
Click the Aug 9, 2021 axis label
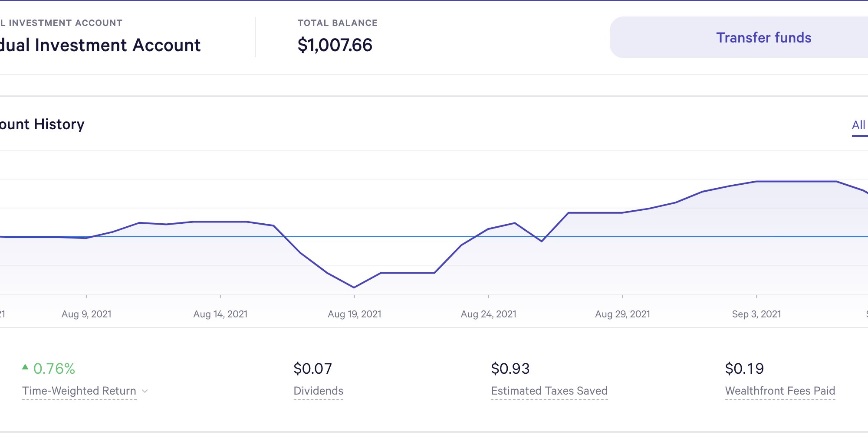pos(86,314)
